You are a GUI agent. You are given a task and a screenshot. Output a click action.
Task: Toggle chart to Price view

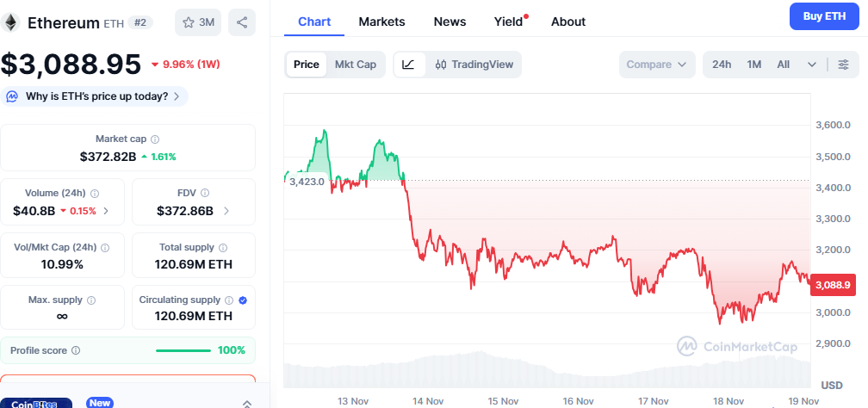[x=306, y=65]
